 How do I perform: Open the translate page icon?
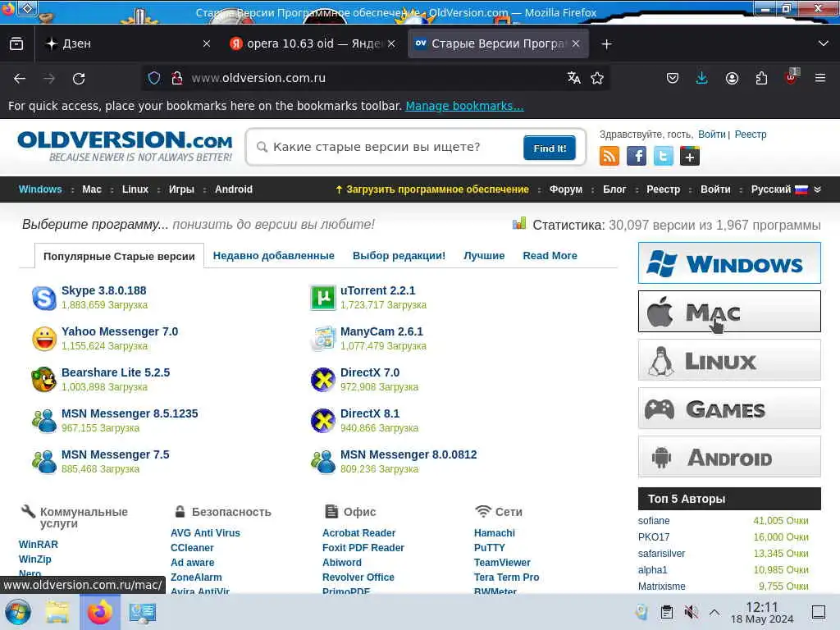tap(573, 78)
